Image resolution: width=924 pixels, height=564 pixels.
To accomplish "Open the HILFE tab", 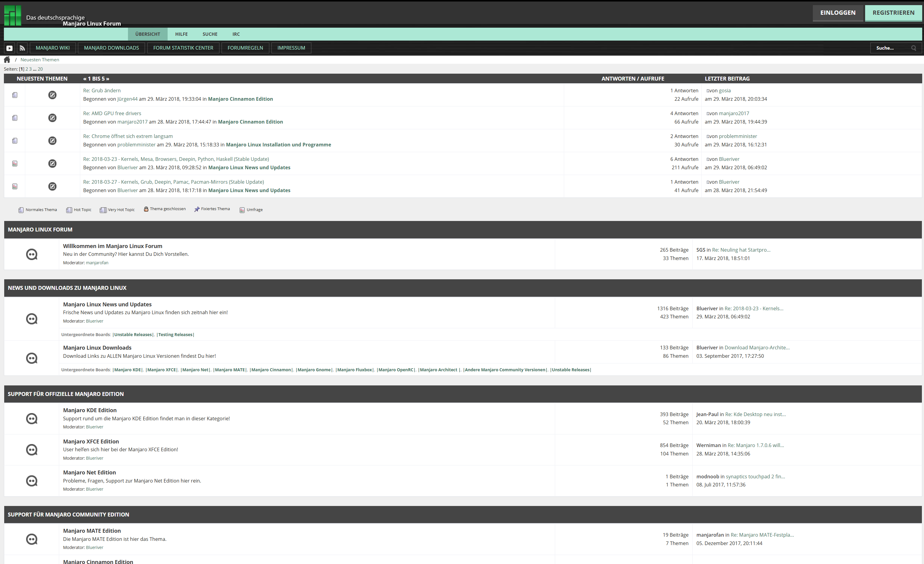I will click(181, 34).
